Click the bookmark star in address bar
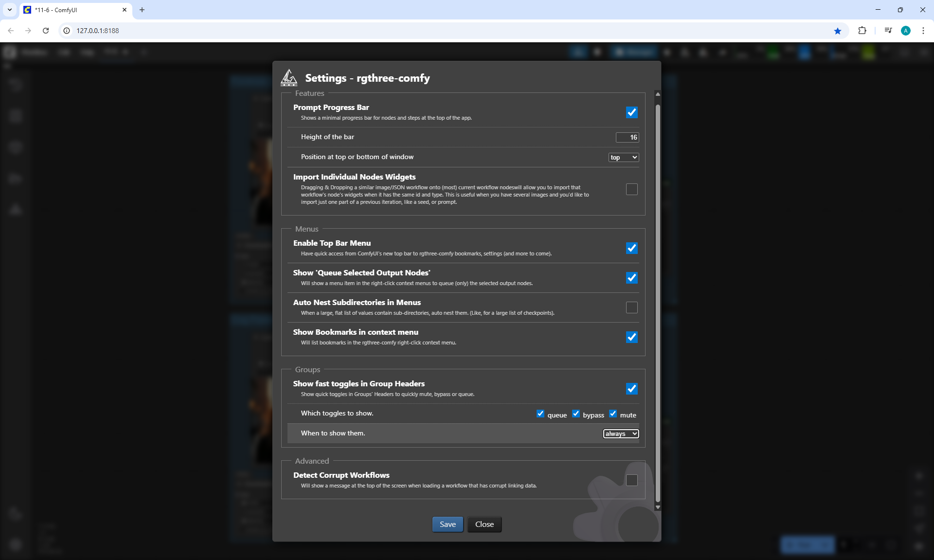This screenshot has width=934, height=560. (x=837, y=31)
